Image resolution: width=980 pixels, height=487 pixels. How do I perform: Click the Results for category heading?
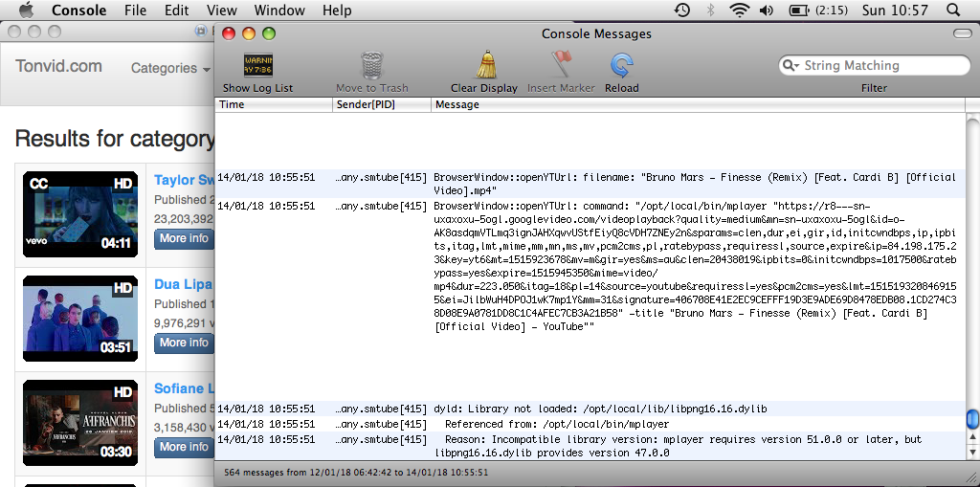(x=115, y=138)
